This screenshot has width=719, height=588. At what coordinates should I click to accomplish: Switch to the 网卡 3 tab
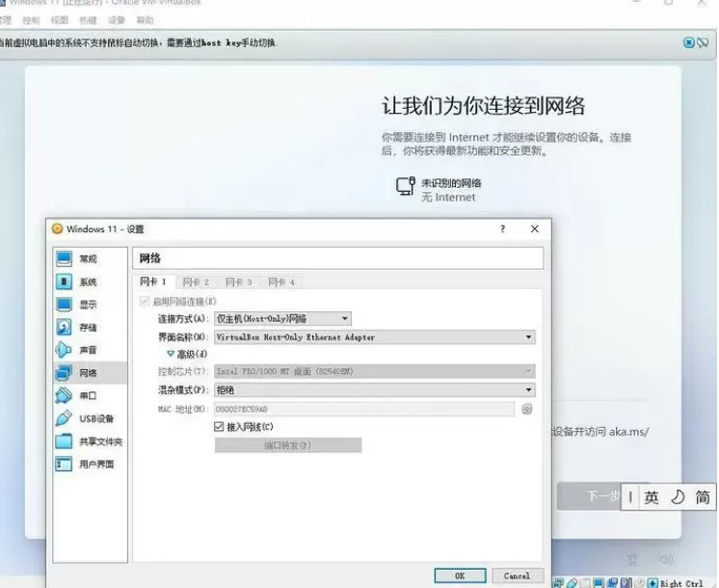point(238,282)
